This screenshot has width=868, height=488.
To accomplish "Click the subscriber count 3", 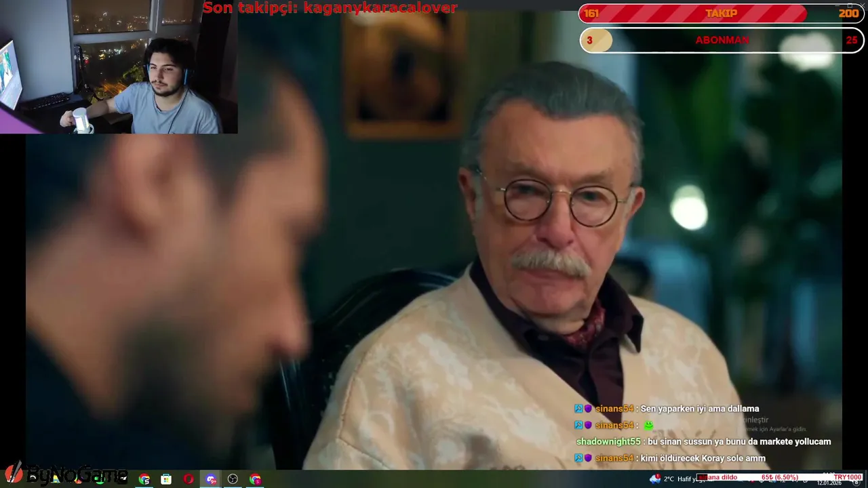I will click(589, 40).
